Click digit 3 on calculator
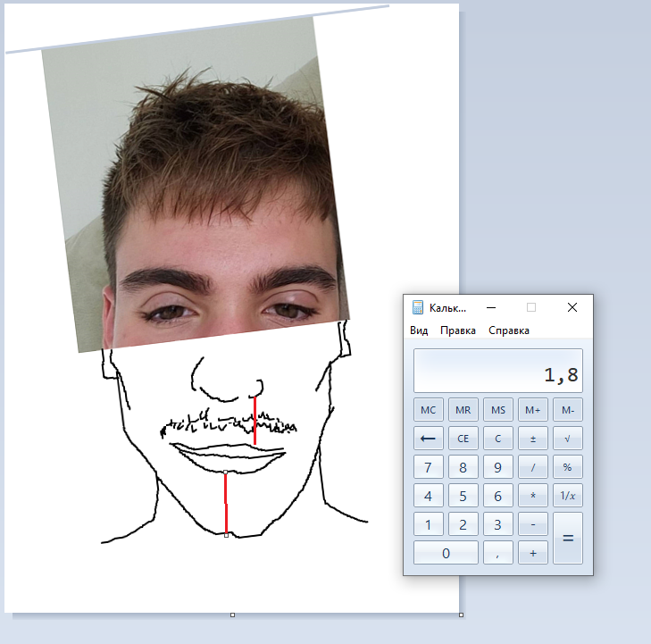The width and height of the screenshot is (651, 644). (x=497, y=524)
